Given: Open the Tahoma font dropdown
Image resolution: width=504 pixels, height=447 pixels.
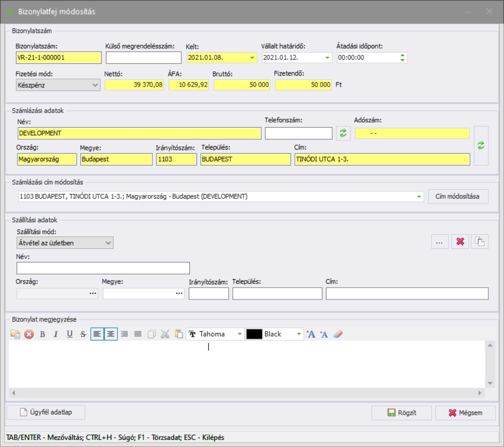Looking at the screenshot, I should [x=240, y=334].
